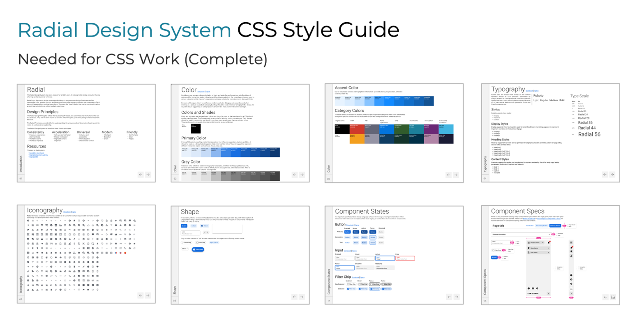644x320 pixels.
Task: Go to next from Accent Color slide
Action: tap(456, 175)
